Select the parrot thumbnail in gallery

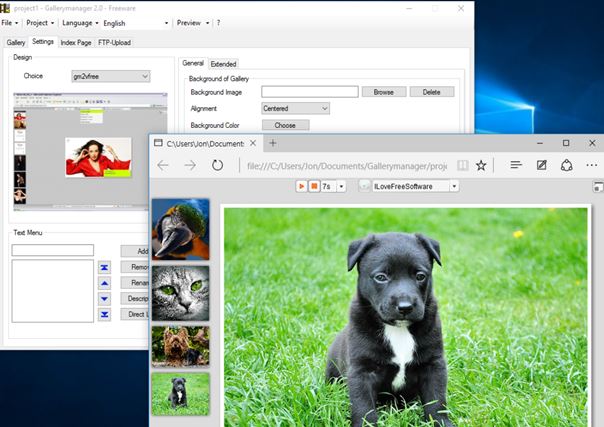coord(180,229)
